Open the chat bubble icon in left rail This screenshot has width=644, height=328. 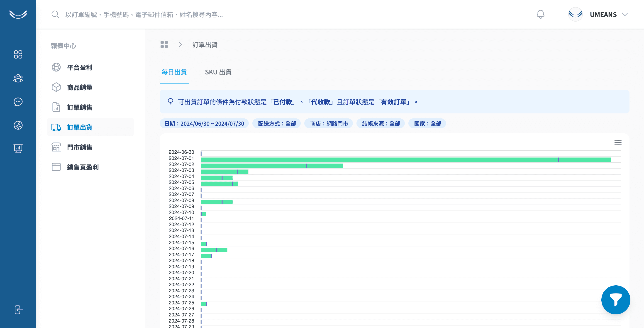(x=18, y=102)
